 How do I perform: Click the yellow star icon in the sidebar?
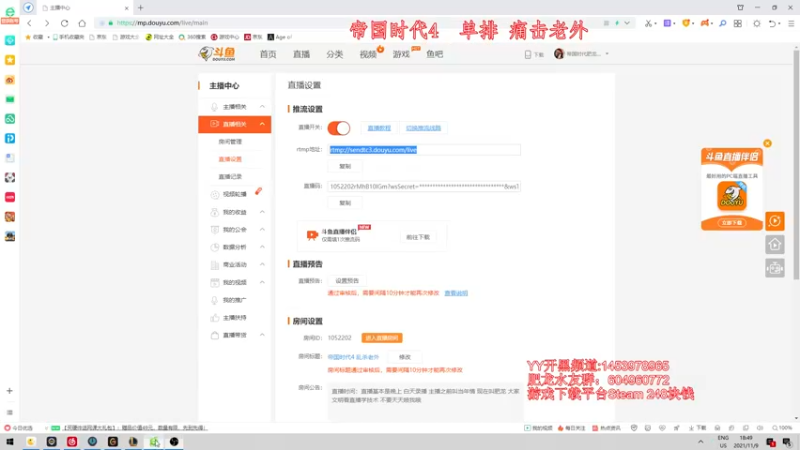(10, 60)
